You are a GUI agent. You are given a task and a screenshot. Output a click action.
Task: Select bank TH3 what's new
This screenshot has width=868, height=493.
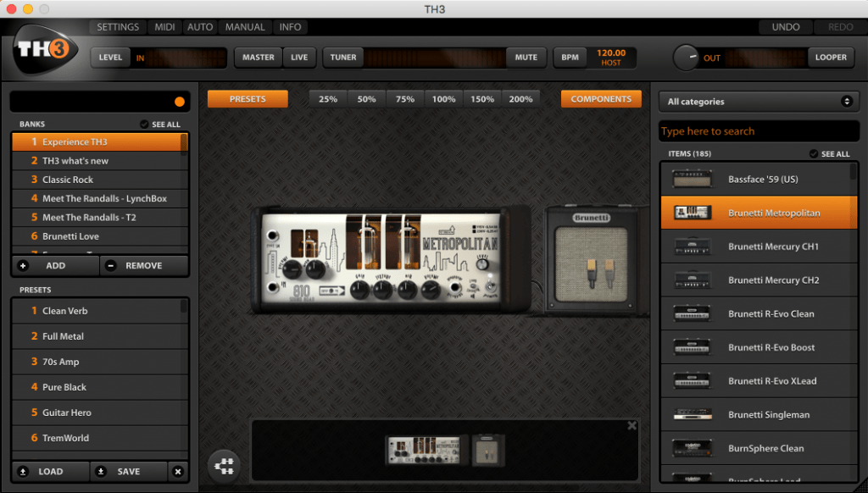97,160
